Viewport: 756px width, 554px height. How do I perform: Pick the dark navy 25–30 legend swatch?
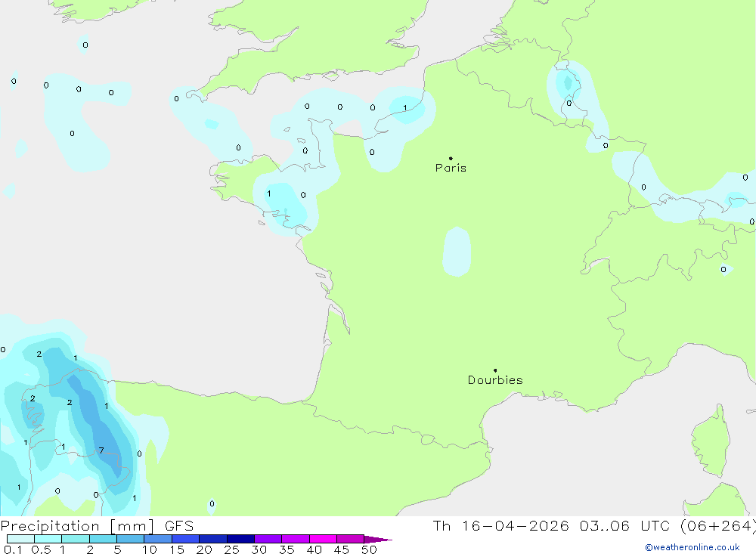240,539
